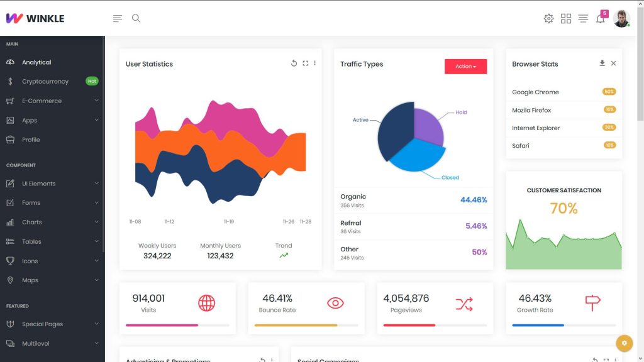Click the grid apps icon in the header
Image resolution: width=644 pixels, height=362 pixels.
[x=566, y=18]
